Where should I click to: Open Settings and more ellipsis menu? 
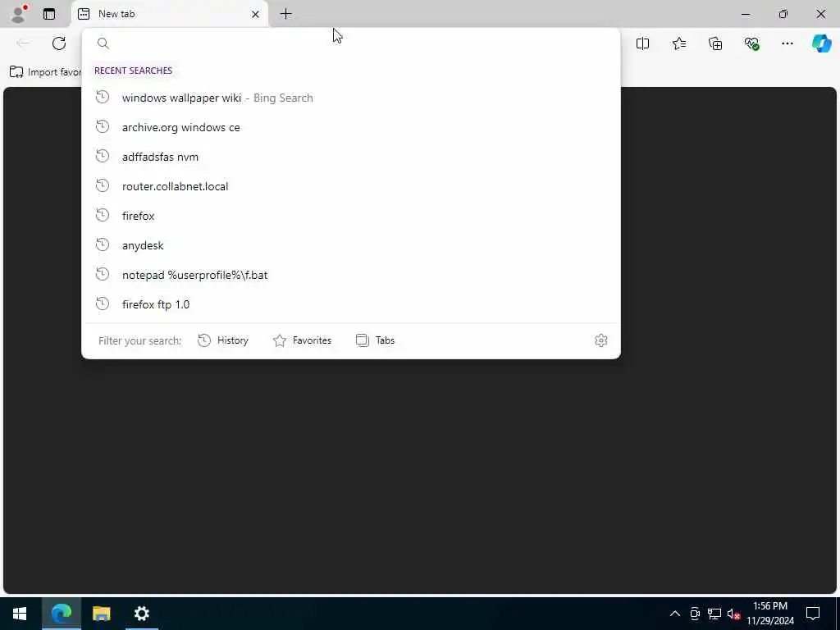[787, 43]
